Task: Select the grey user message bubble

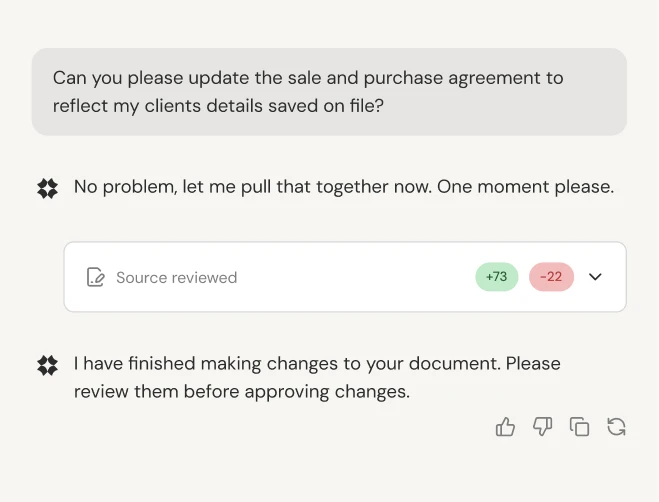Action: [x=329, y=91]
